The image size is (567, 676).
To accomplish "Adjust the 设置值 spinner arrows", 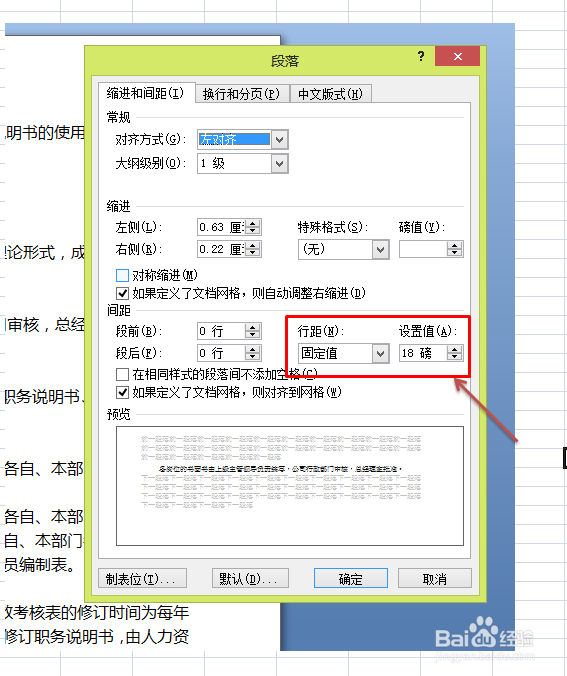I will (454, 353).
